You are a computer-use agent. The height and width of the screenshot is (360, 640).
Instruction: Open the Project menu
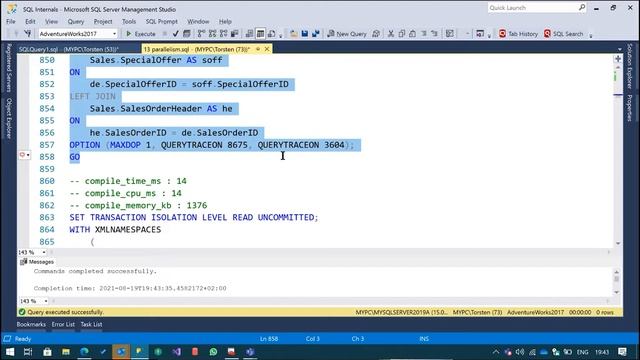point(103,21)
